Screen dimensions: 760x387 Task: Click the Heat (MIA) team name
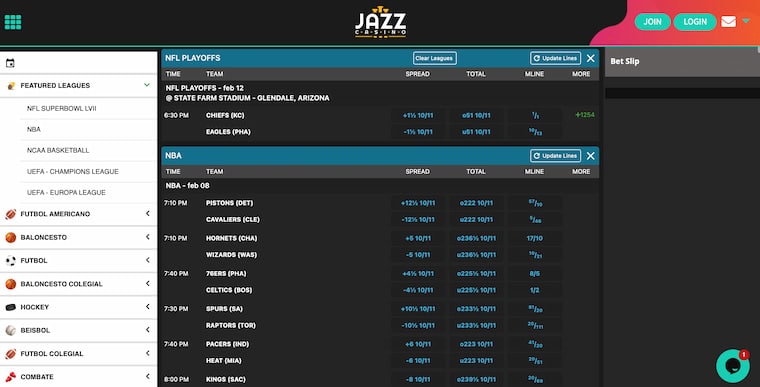point(223,361)
